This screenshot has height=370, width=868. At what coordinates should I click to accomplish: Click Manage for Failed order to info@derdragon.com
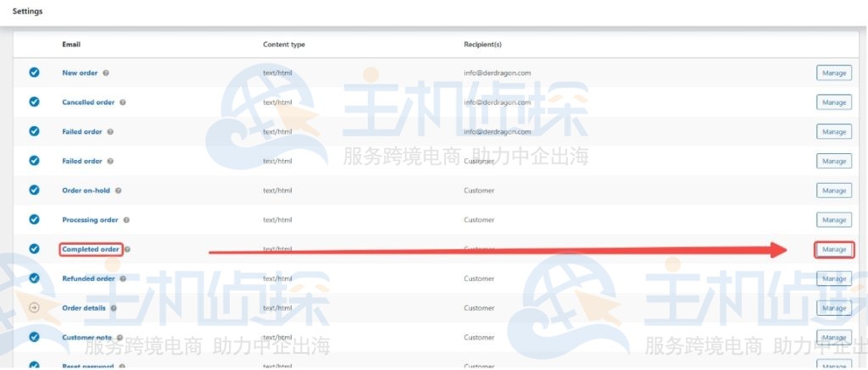834,131
